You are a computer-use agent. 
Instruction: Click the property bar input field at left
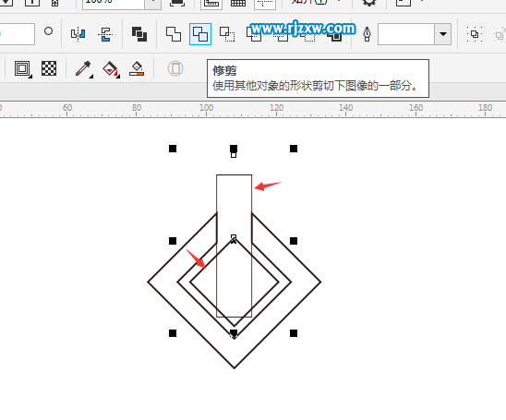[x=17, y=34]
